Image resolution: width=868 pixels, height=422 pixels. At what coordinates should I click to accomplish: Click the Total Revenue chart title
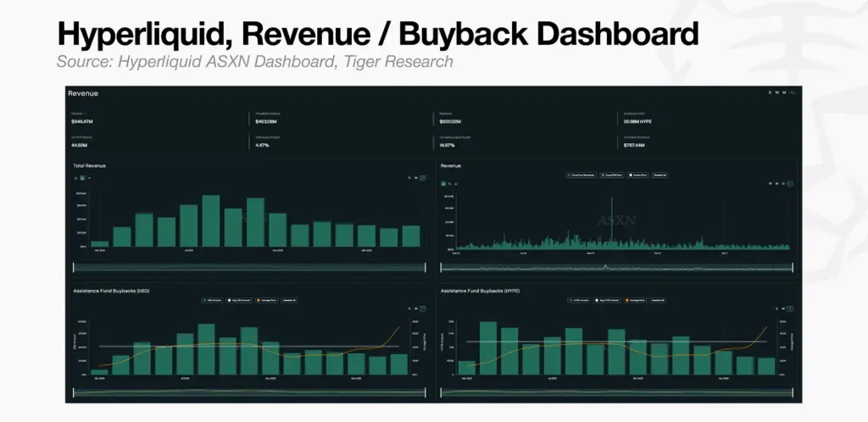tap(90, 165)
